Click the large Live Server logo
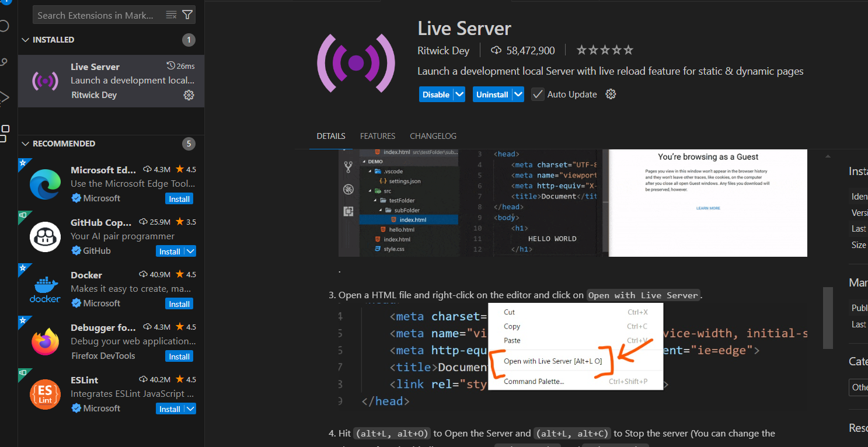The width and height of the screenshot is (868, 447). pos(356,63)
